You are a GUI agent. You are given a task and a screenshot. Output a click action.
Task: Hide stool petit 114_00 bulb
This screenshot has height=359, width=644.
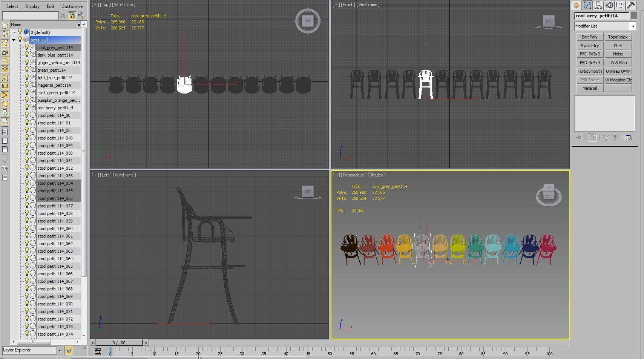click(x=27, y=115)
